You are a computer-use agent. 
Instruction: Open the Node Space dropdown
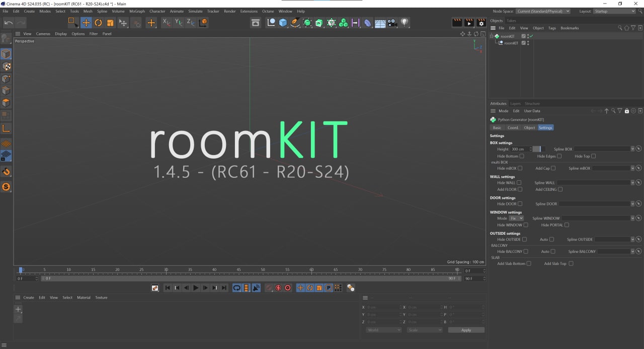coord(543,11)
